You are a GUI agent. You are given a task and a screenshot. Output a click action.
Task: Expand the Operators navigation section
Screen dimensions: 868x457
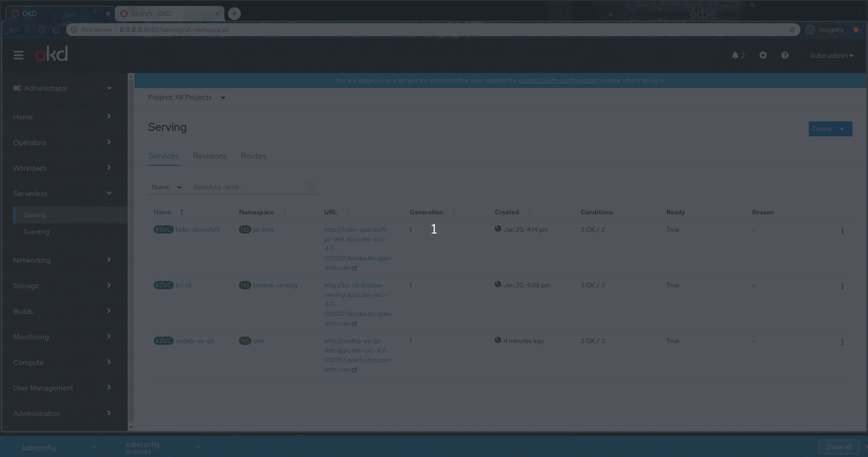[x=63, y=142]
